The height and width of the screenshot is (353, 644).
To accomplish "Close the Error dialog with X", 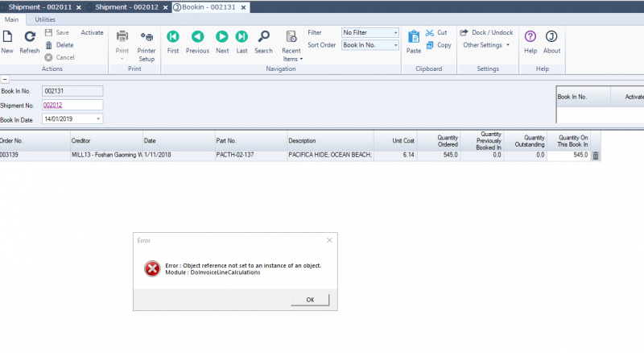I will pyautogui.click(x=329, y=240).
